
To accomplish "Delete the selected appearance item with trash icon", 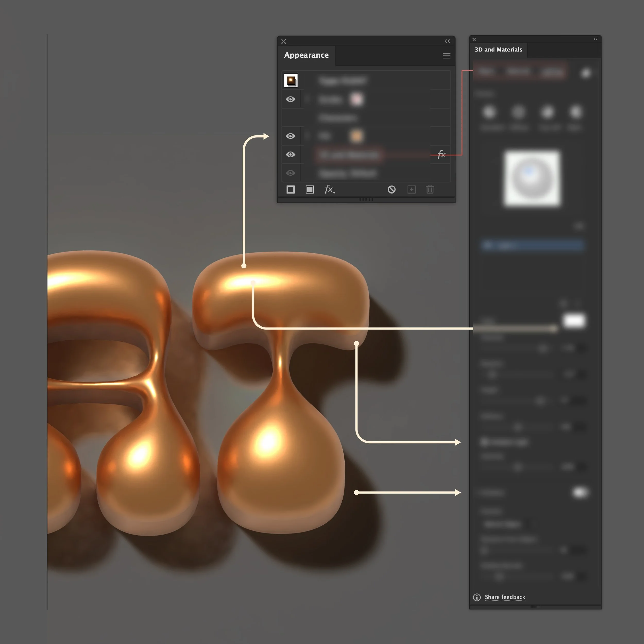I will 429,189.
